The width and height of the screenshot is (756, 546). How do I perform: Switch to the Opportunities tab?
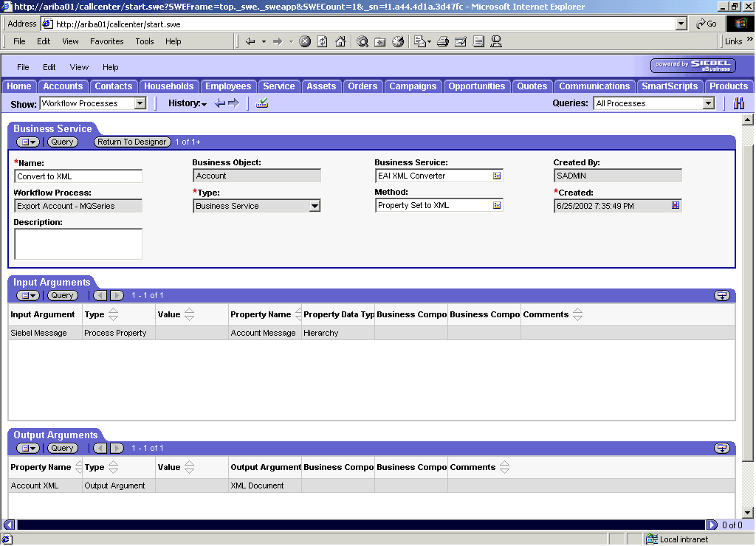(476, 86)
